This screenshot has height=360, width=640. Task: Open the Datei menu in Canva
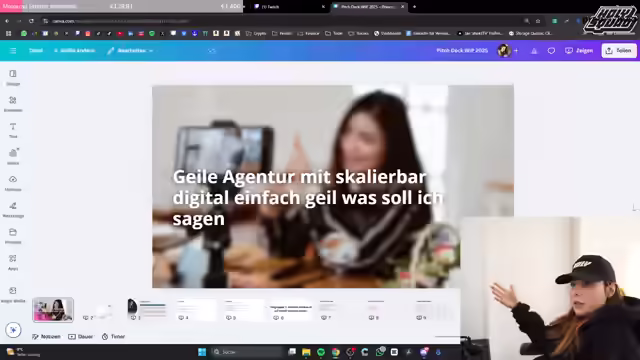36,51
